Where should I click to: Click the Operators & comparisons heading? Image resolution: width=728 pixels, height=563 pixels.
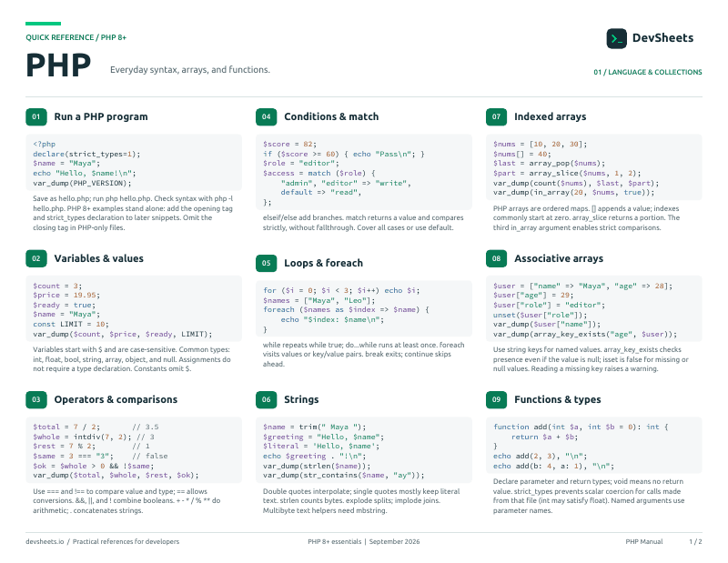click(x=116, y=399)
